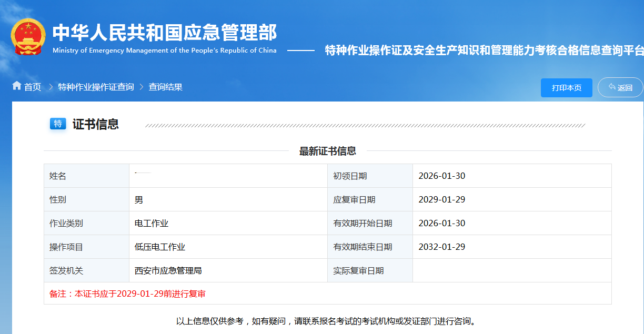This screenshot has width=644, height=334.
Task: Click the 最新证书信息 section title
Action: 327,151
